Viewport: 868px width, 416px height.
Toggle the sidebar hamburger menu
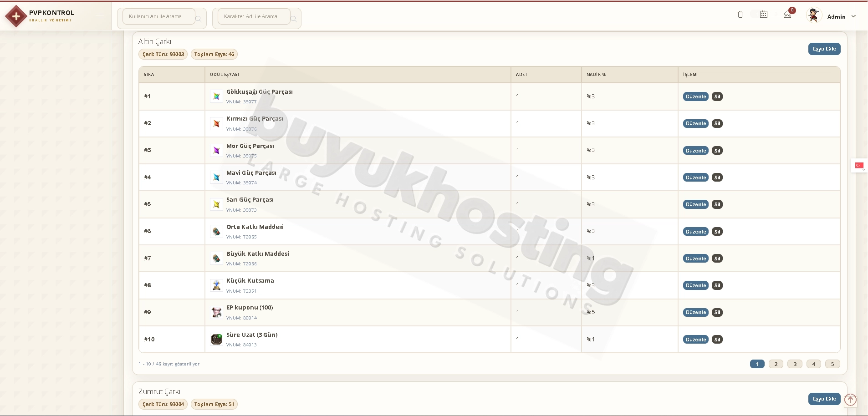point(100,16)
